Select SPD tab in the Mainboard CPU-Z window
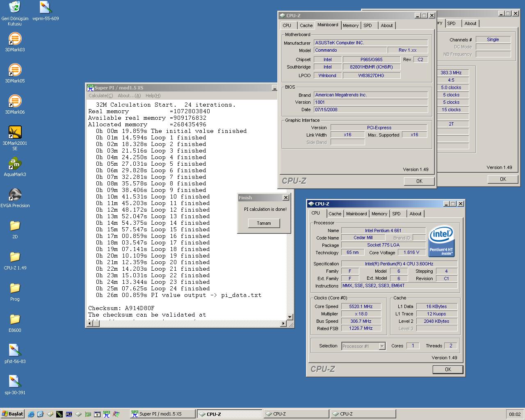Viewport: 525px width, 420px height. [368, 25]
